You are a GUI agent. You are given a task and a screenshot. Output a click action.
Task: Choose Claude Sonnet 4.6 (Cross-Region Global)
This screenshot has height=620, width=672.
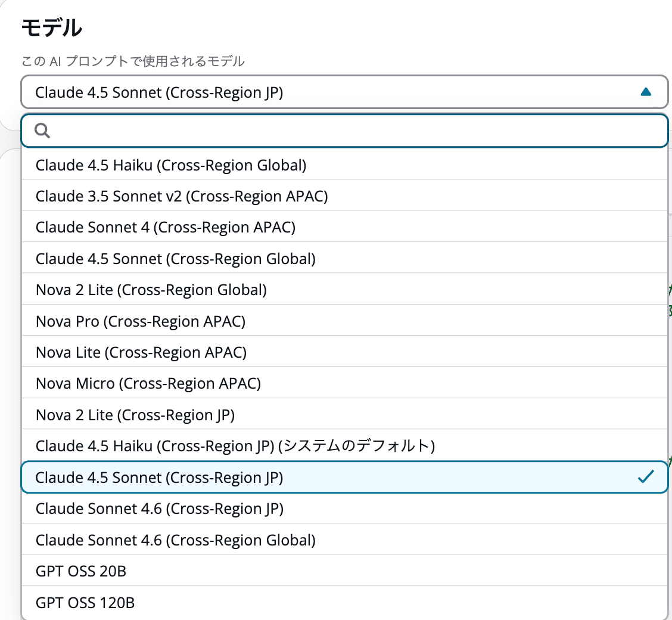[x=344, y=540]
